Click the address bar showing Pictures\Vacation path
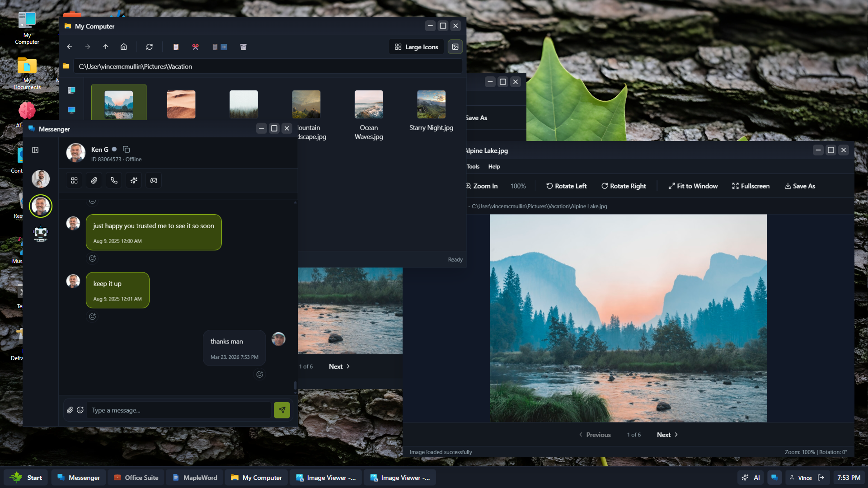868x488 pixels. click(x=268, y=66)
